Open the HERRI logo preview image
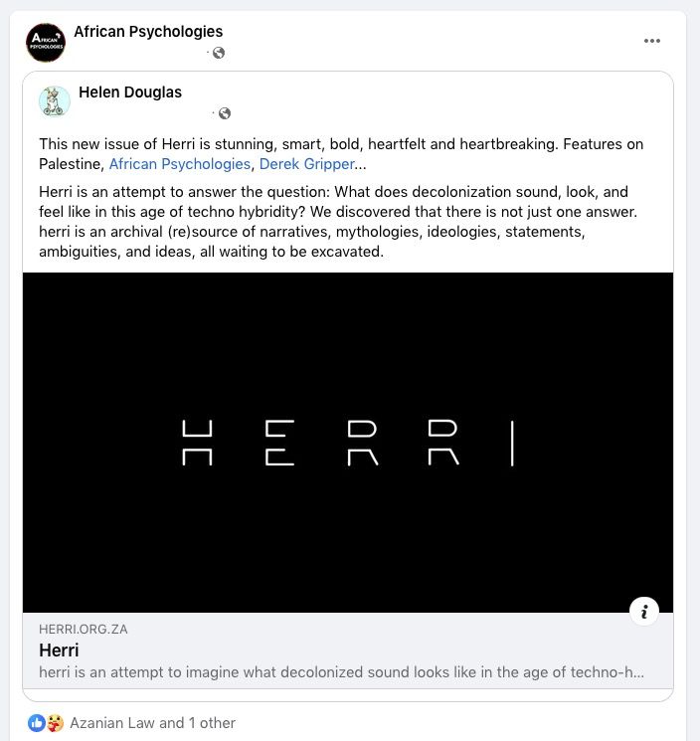The width and height of the screenshot is (700, 741). 348,442
